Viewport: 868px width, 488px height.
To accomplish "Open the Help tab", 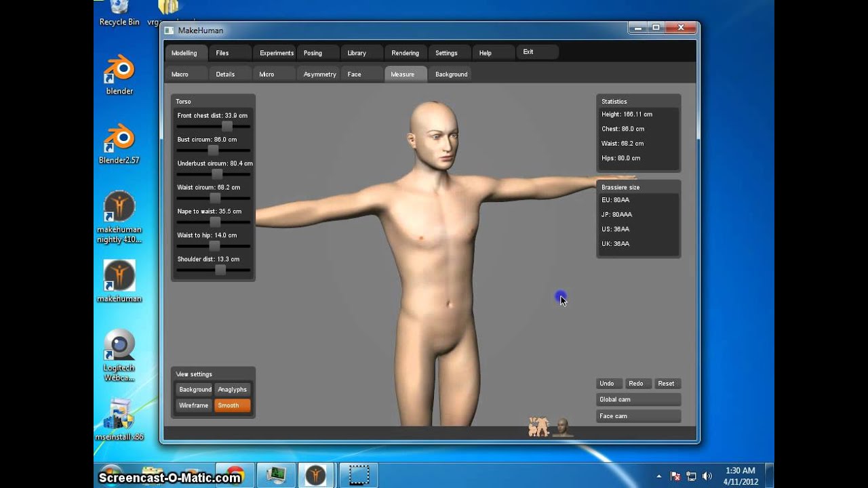I will 493,53.
